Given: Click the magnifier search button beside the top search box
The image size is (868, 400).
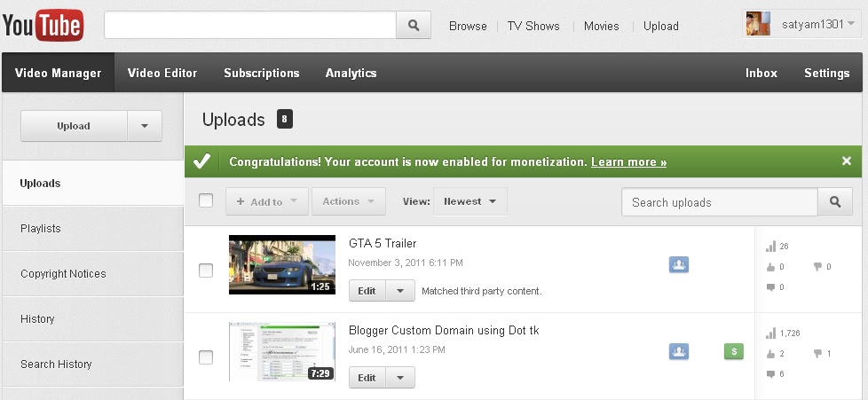Looking at the screenshot, I should tap(414, 26).
